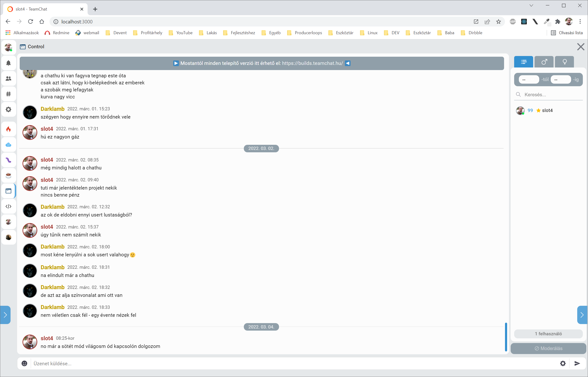This screenshot has height=377, width=588.
Task: Expand the left blue chevron panel
Action: pos(5,315)
